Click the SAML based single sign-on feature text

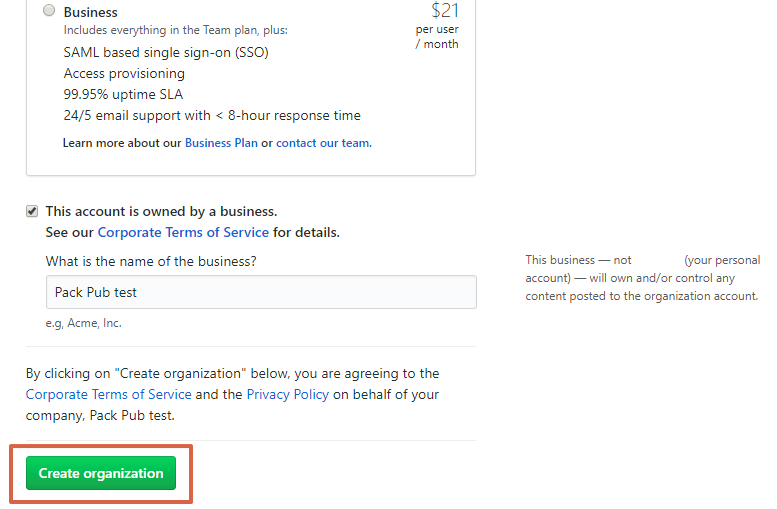point(166,53)
